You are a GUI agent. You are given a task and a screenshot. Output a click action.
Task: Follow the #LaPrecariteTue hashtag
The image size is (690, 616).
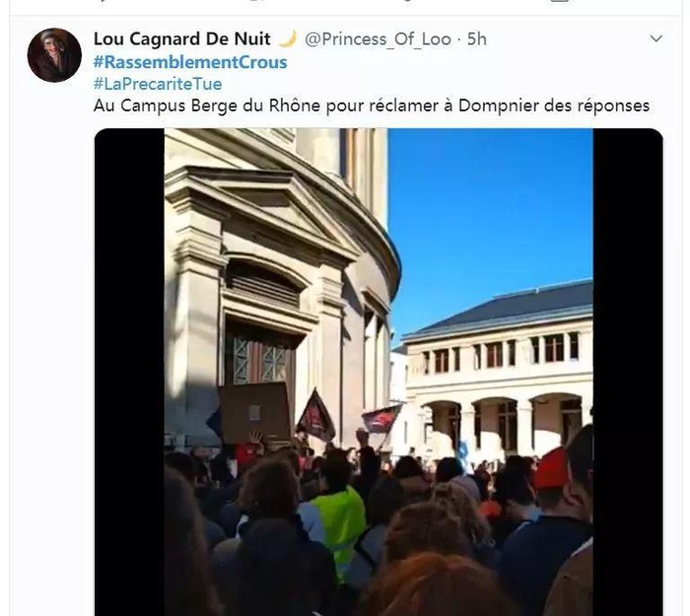click(158, 84)
